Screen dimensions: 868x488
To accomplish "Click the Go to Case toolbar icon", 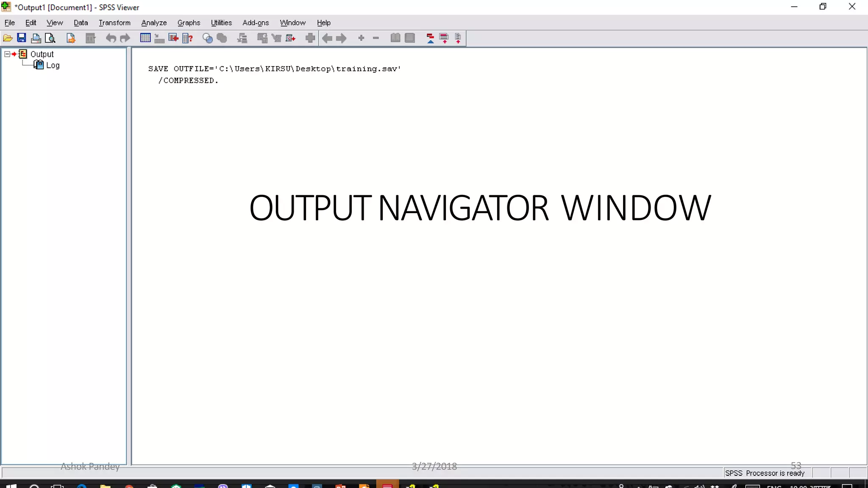I will tap(159, 38).
